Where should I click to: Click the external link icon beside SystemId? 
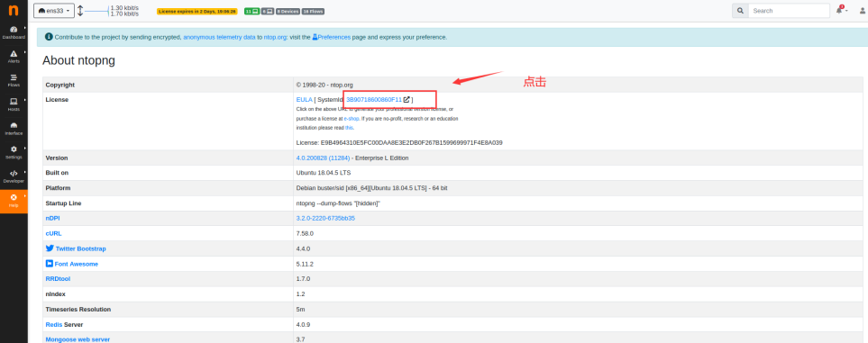(407, 100)
